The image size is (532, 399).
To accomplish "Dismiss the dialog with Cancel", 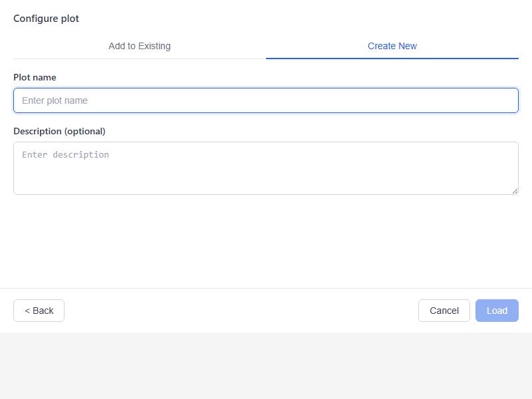I will point(444,311).
